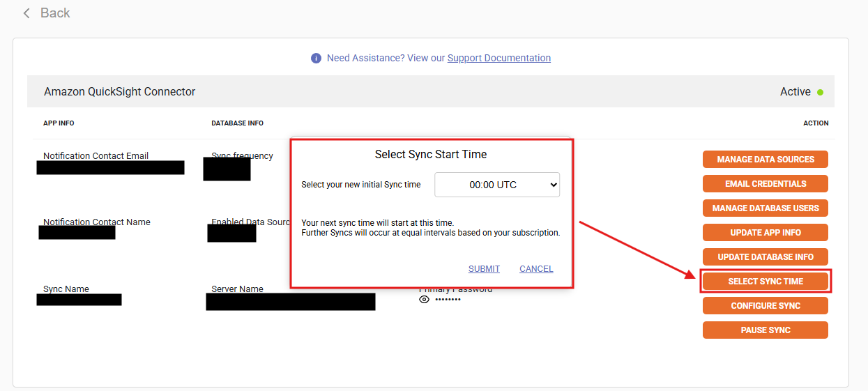Open the initial Sync time dropdown

[x=496, y=185]
